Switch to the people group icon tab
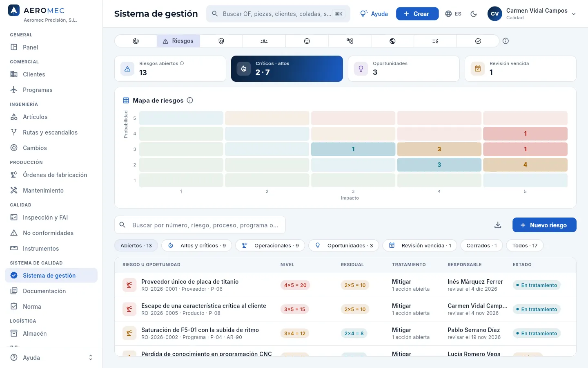Image resolution: width=588 pixels, height=368 pixels. click(x=264, y=41)
